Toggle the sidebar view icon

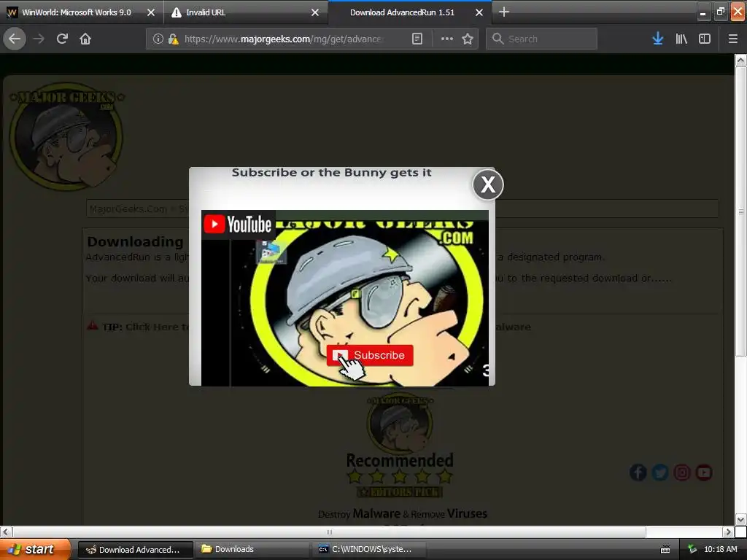click(705, 39)
